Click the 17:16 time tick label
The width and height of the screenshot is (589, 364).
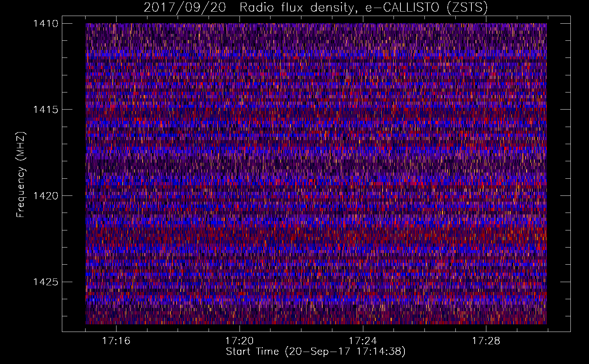click(116, 341)
